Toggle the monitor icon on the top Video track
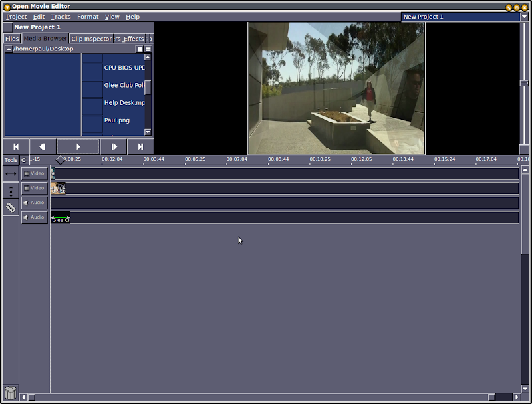The width and height of the screenshot is (532, 404). coord(27,173)
